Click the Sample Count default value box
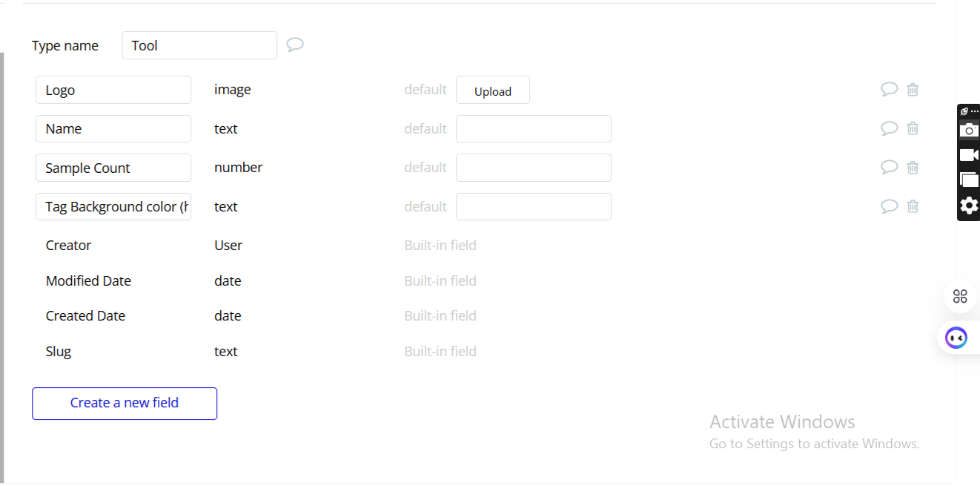The width and height of the screenshot is (980, 486). coord(533,168)
